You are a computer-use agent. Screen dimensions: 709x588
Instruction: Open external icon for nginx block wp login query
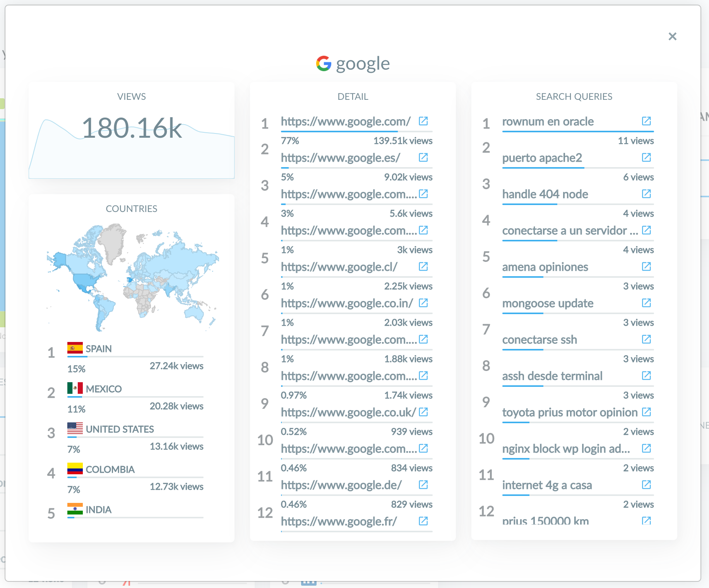(646, 448)
